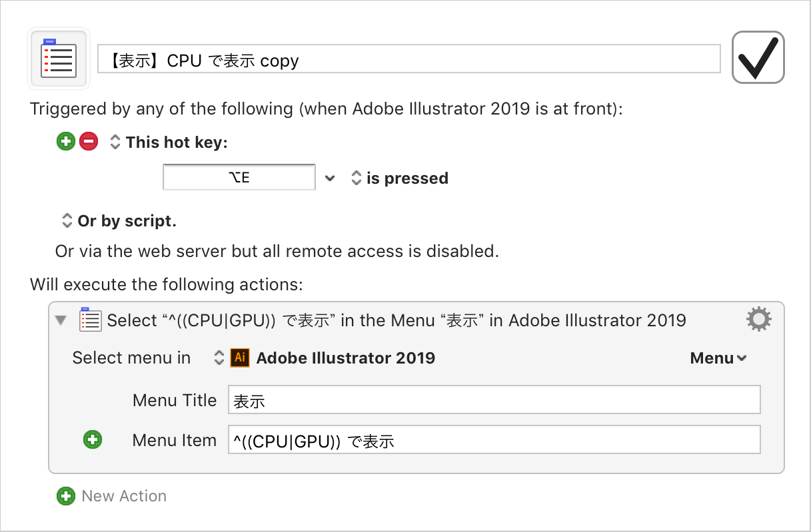This screenshot has height=532, width=811.
Task: Click the large macro list icon
Action: point(59,59)
